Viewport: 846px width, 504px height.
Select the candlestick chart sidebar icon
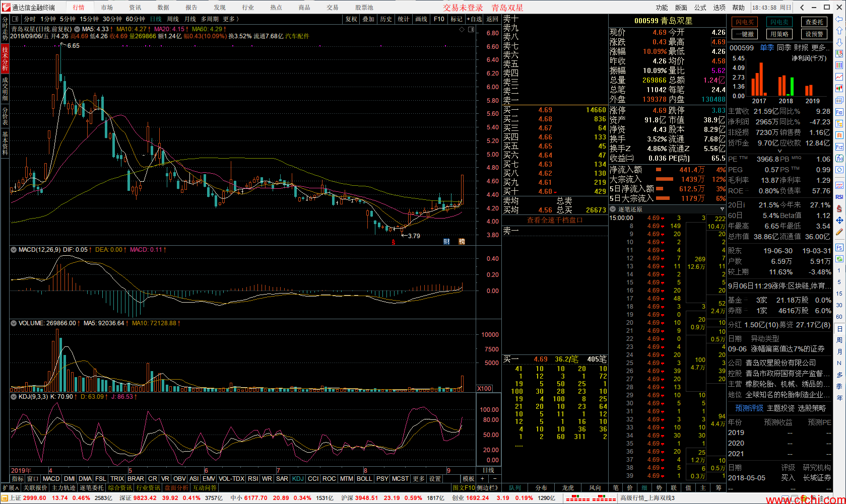click(x=839, y=89)
